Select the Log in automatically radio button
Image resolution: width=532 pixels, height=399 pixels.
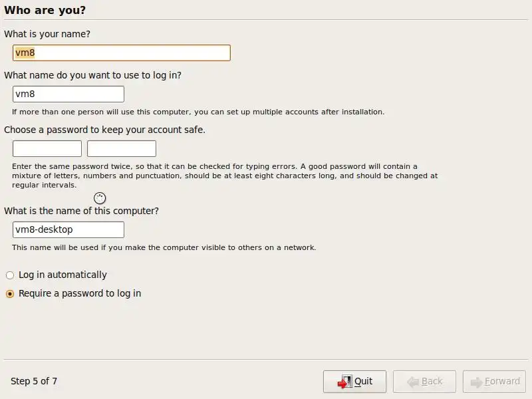point(10,275)
